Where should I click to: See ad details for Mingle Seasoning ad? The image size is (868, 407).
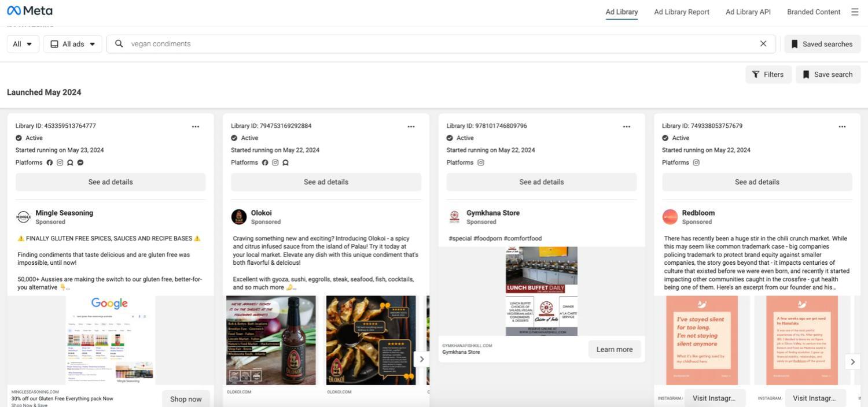(111, 182)
